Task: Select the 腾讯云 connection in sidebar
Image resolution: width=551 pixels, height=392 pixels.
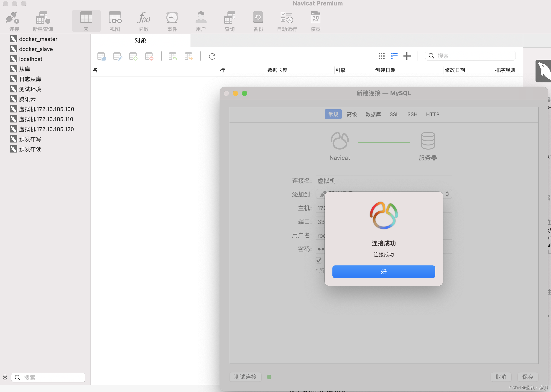Action: point(27,99)
